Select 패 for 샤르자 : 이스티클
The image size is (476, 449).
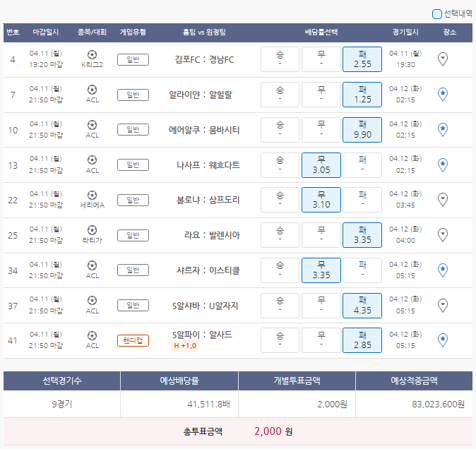coord(362,270)
